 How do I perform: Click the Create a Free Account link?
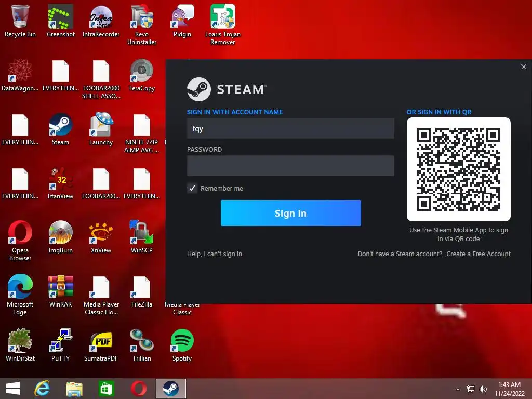(x=478, y=254)
